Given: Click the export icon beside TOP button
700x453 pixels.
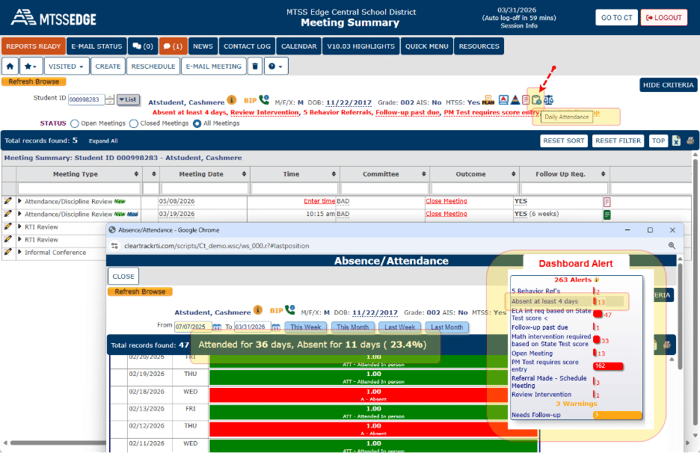Looking at the screenshot, I should click(x=676, y=141).
